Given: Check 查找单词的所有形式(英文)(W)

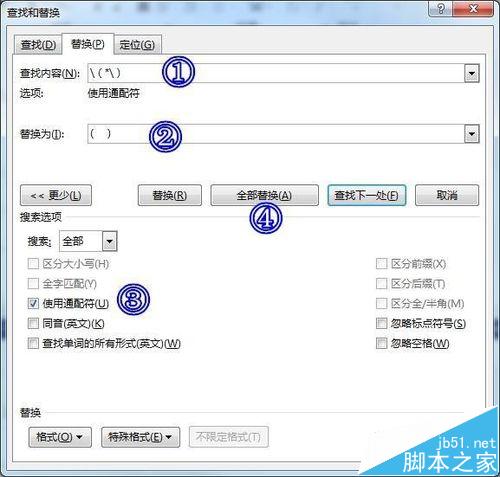Looking at the screenshot, I should (33, 343).
